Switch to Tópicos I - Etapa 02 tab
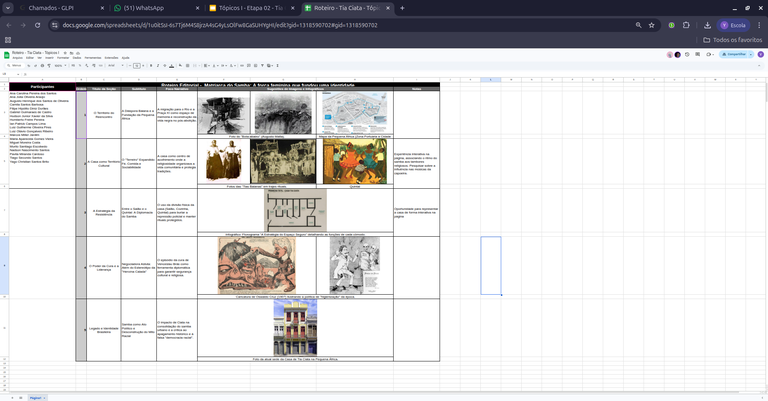 (252, 8)
